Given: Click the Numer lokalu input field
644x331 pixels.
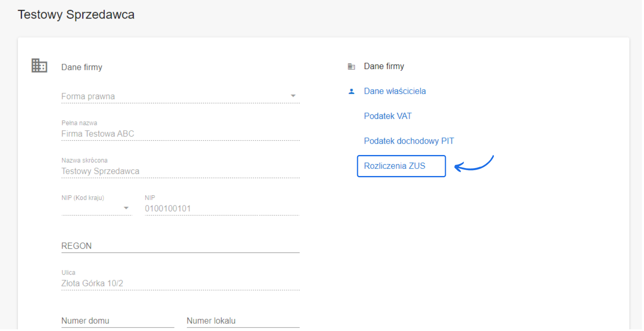Looking at the screenshot, I should coord(243,321).
